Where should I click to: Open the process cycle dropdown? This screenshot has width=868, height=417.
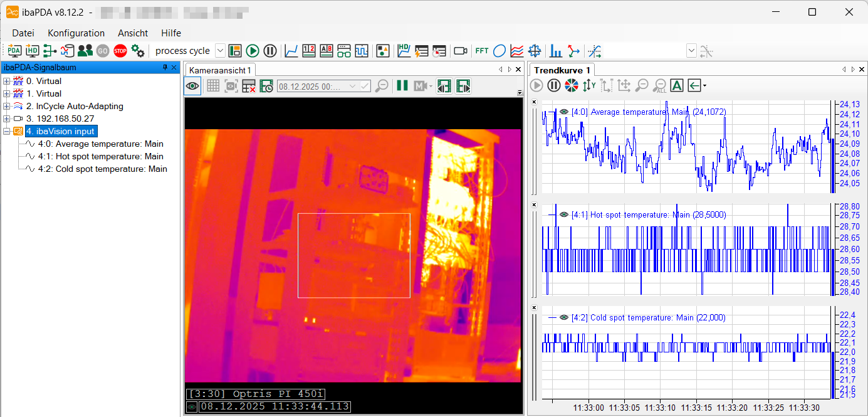click(x=220, y=51)
